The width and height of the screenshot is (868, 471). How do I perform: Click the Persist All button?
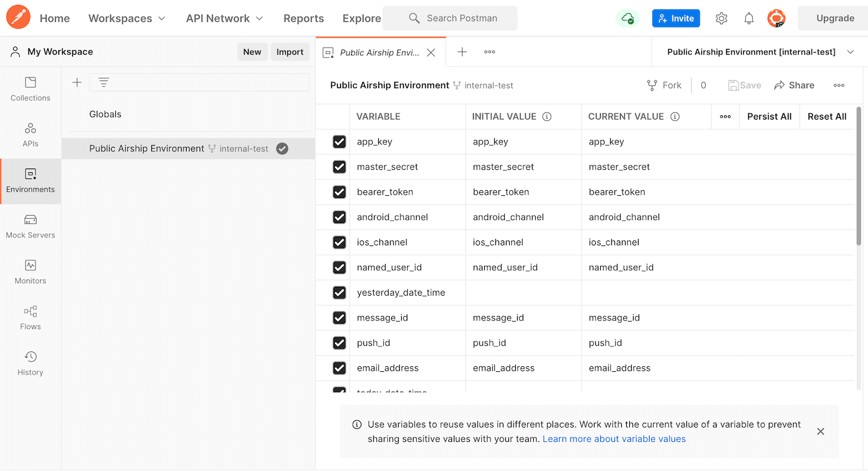tap(769, 117)
